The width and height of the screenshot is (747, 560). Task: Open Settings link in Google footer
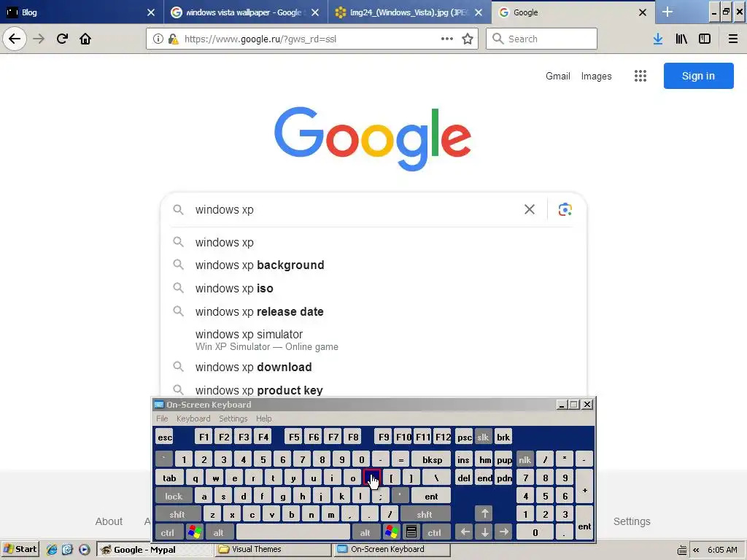click(632, 521)
